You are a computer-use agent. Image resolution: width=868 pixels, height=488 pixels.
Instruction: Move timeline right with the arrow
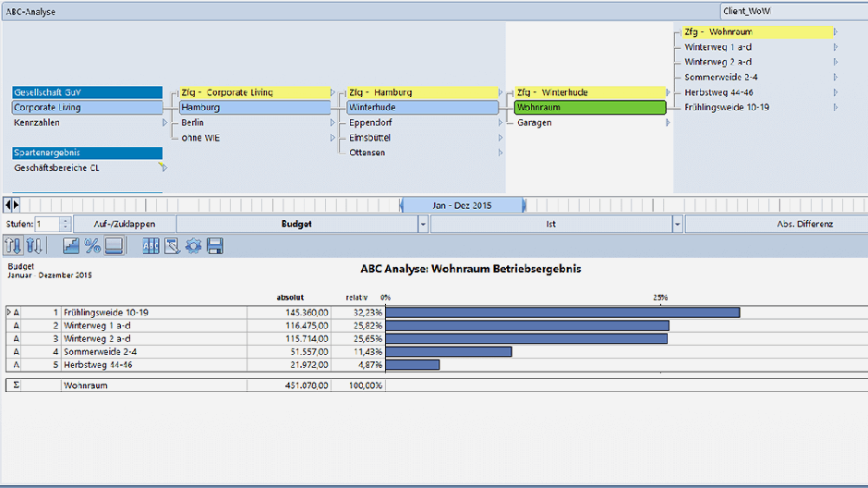pyautogui.click(x=16, y=205)
